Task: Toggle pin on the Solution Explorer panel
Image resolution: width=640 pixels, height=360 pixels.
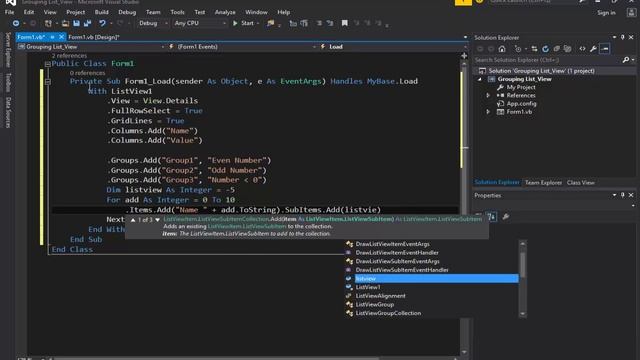Action: [622, 37]
